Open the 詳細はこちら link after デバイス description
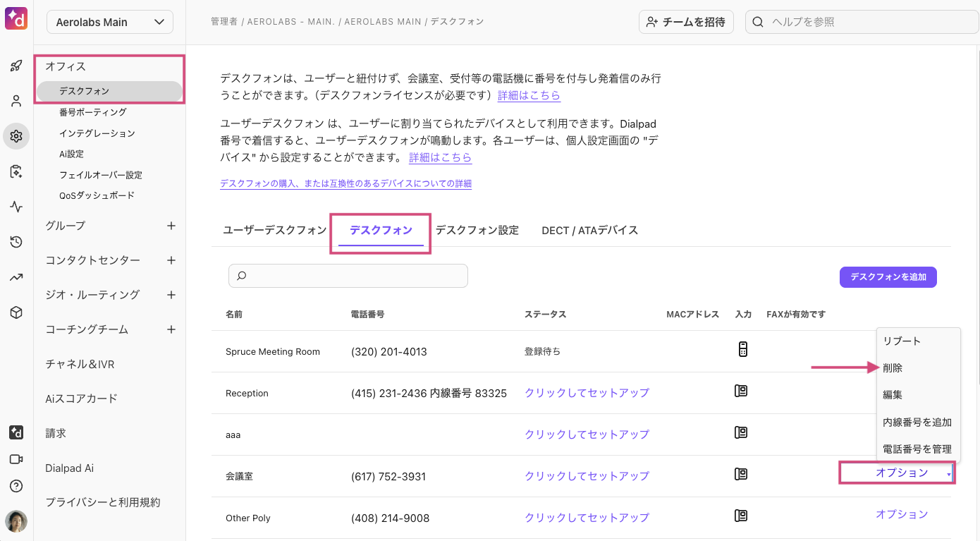Screen dimensions: 980x541 coord(441,157)
